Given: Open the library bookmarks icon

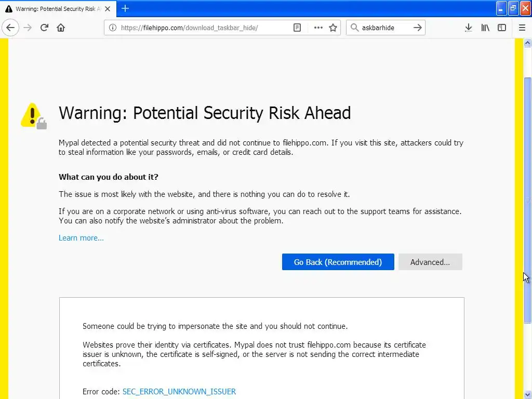Looking at the screenshot, I should [485, 28].
